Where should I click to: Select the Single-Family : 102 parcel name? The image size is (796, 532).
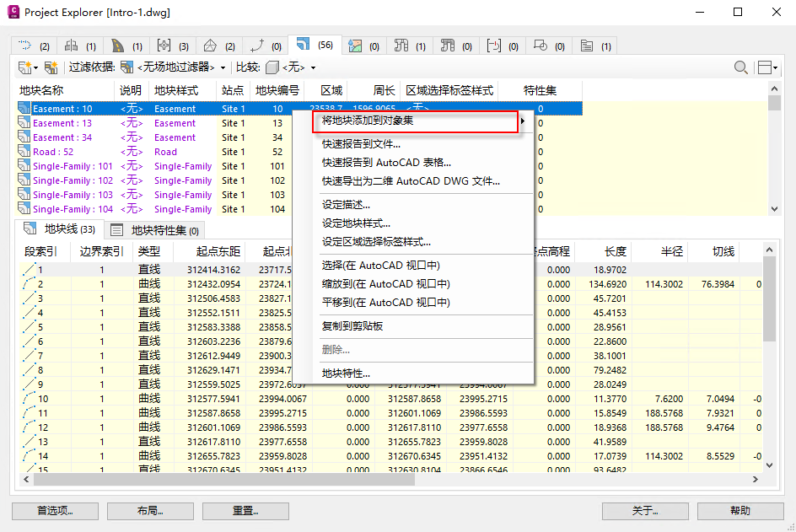coord(73,180)
